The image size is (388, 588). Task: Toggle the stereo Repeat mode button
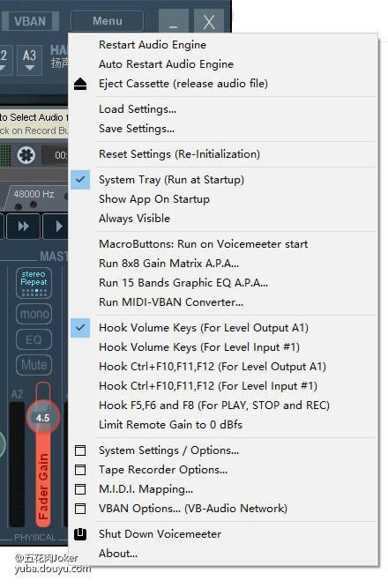(34, 283)
